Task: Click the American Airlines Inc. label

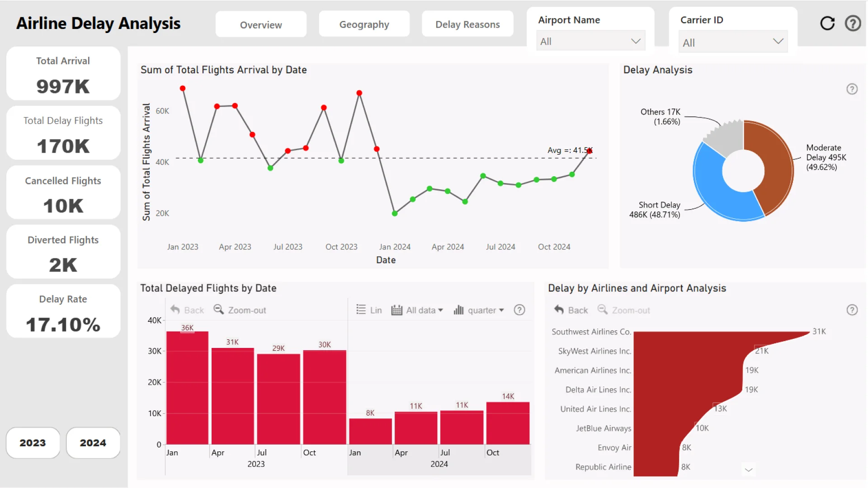Action: 593,371
